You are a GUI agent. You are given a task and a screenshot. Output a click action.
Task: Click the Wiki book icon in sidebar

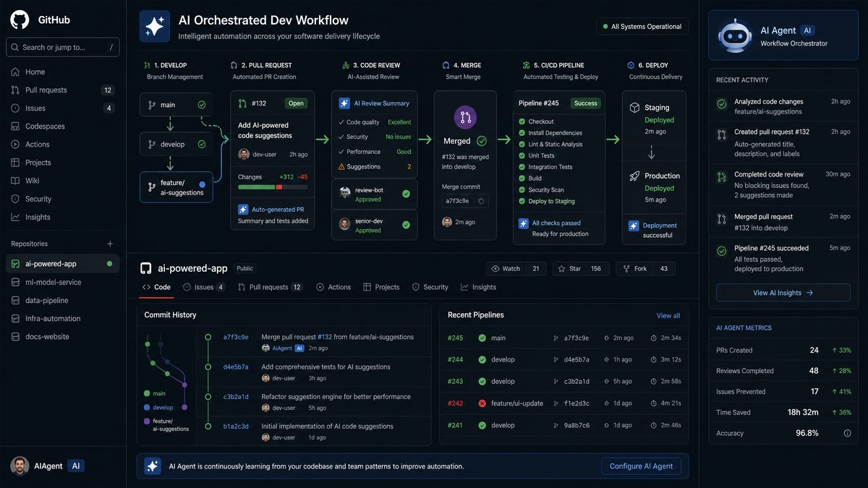pos(15,181)
